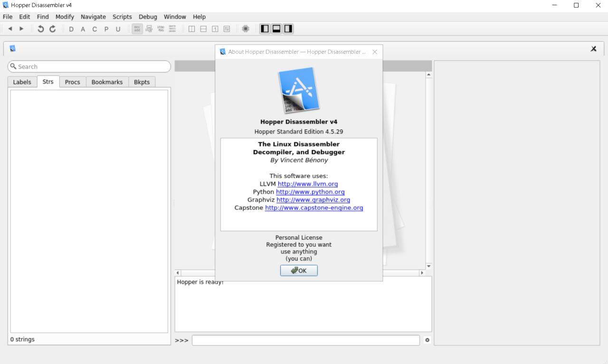Open the Edit menu
Viewport: 608px width, 364px height.
(25, 17)
